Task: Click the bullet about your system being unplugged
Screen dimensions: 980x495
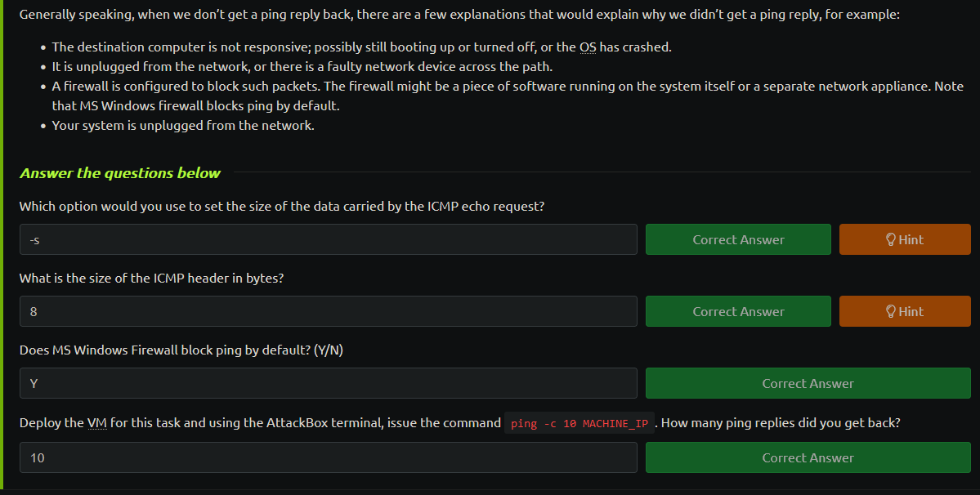Action: [183, 126]
